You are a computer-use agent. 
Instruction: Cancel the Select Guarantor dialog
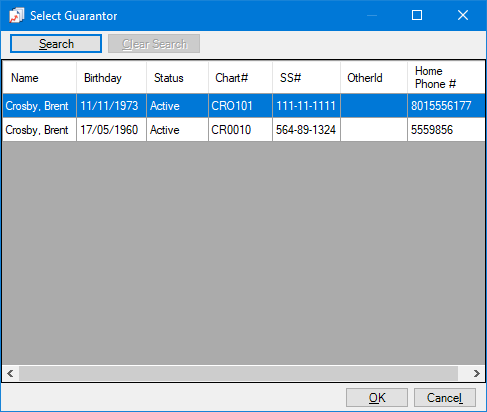tap(445, 397)
